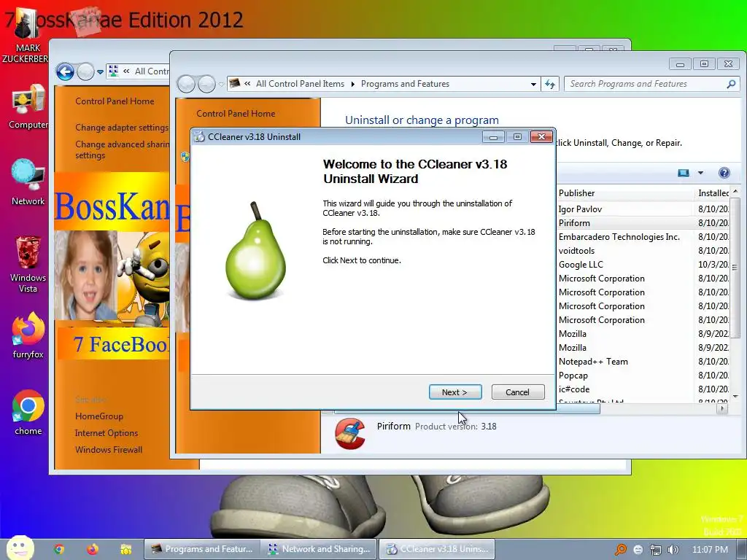Open the Network desktop icon
The height and width of the screenshot is (560, 747).
(28, 182)
